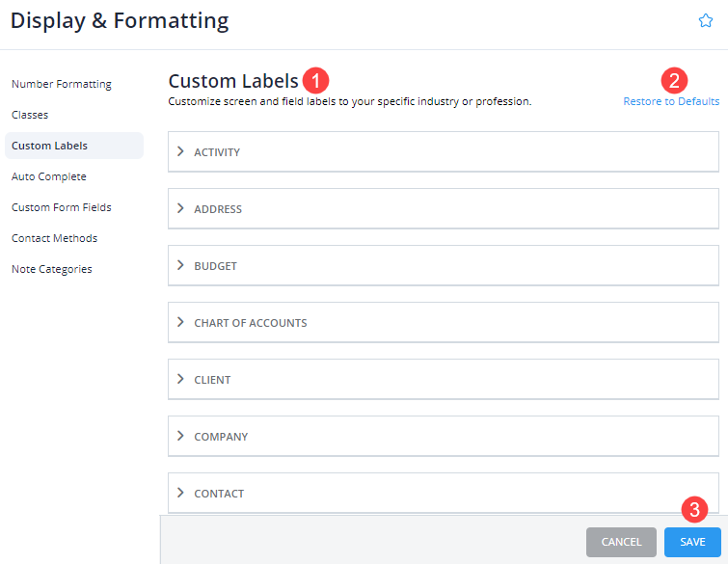Click the COMPANY label text
728x564 pixels.
[221, 437]
